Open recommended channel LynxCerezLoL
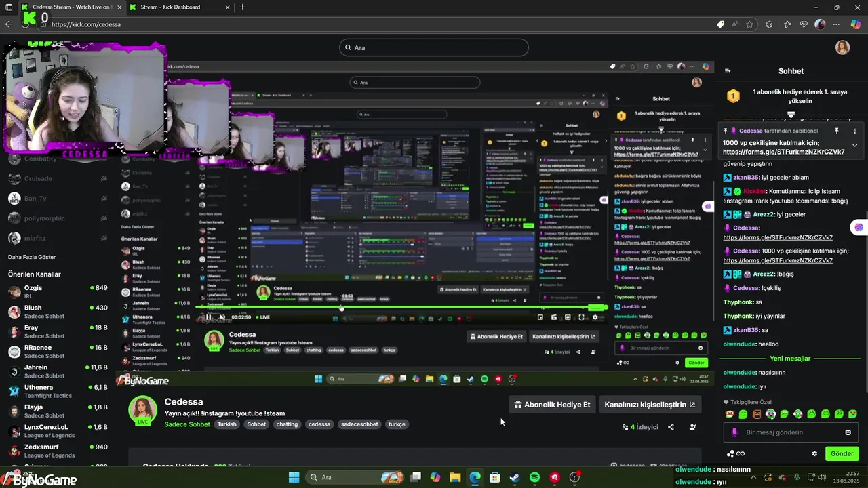The image size is (868, 488). [x=58, y=431]
